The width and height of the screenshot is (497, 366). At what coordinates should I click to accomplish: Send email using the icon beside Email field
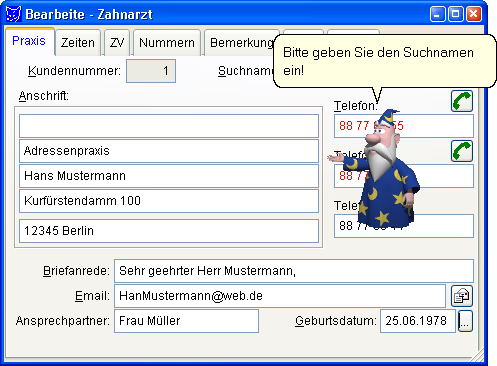pos(462,296)
